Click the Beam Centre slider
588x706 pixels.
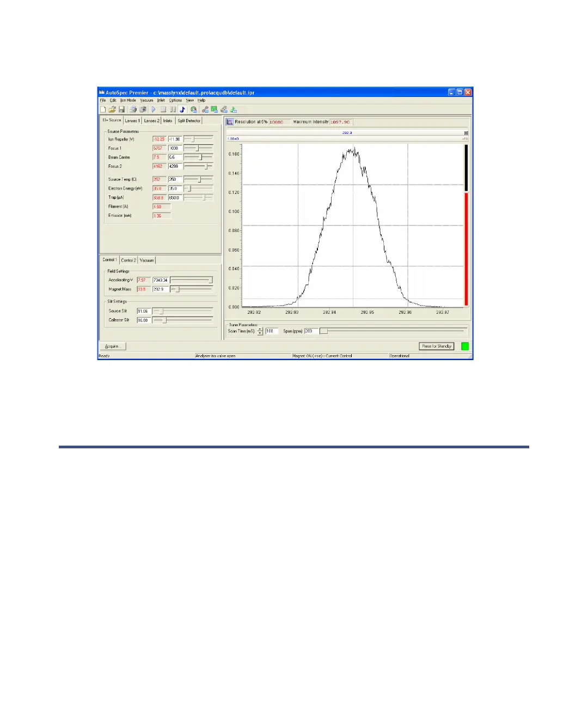pyautogui.click(x=198, y=157)
